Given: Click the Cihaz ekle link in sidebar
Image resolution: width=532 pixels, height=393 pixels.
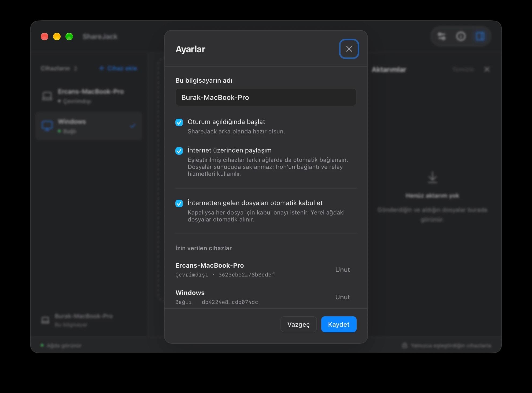Looking at the screenshot, I should tap(118, 68).
